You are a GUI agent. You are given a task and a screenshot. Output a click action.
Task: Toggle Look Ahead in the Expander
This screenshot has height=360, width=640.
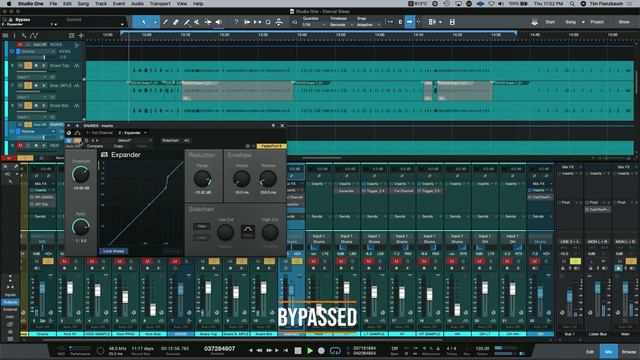pos(113,251)
